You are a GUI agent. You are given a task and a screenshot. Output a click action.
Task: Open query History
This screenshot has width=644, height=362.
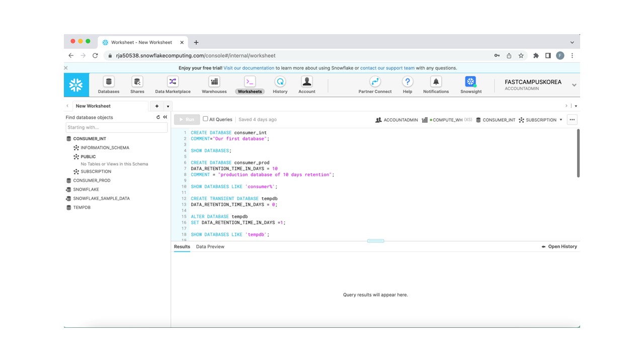pyautogui.click(x=280, y=85)
